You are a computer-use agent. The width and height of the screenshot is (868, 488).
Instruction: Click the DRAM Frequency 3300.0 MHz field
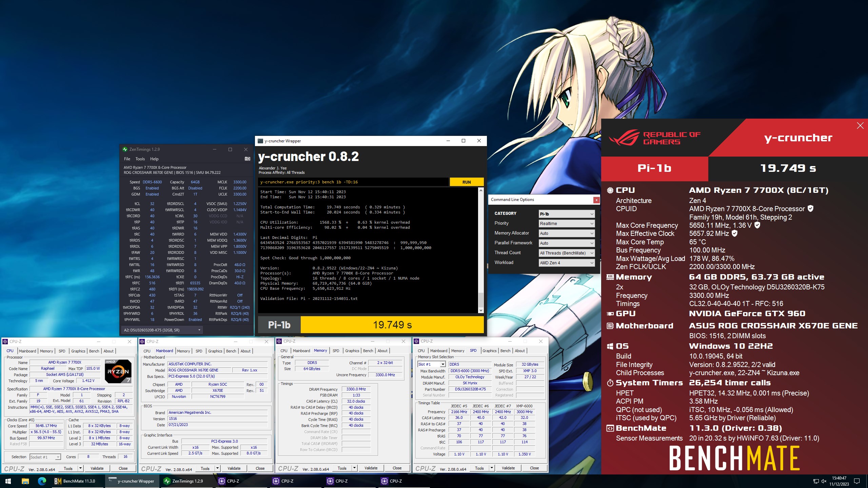tap(356, 389)
